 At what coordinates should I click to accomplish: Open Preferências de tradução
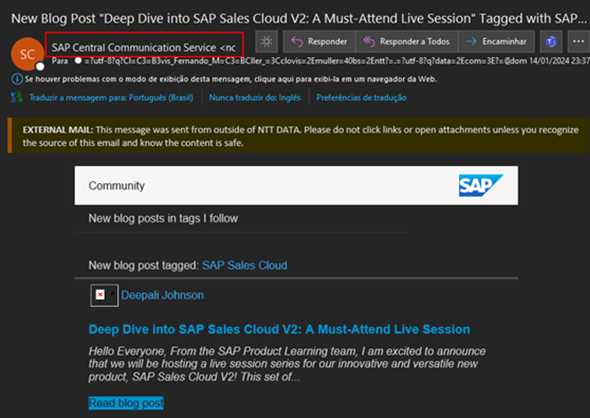[x=361, y=97]
